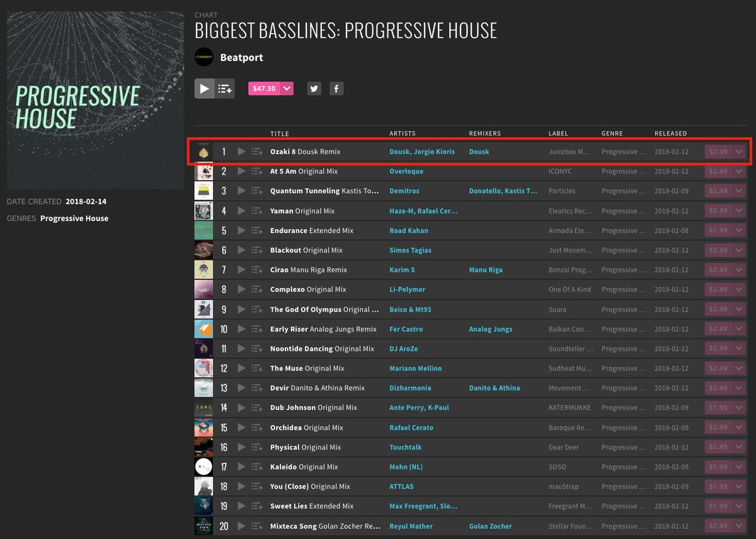Open price dropdown arrow for Ozaki 8
This screenshot has height=539, width=756.
738,152
